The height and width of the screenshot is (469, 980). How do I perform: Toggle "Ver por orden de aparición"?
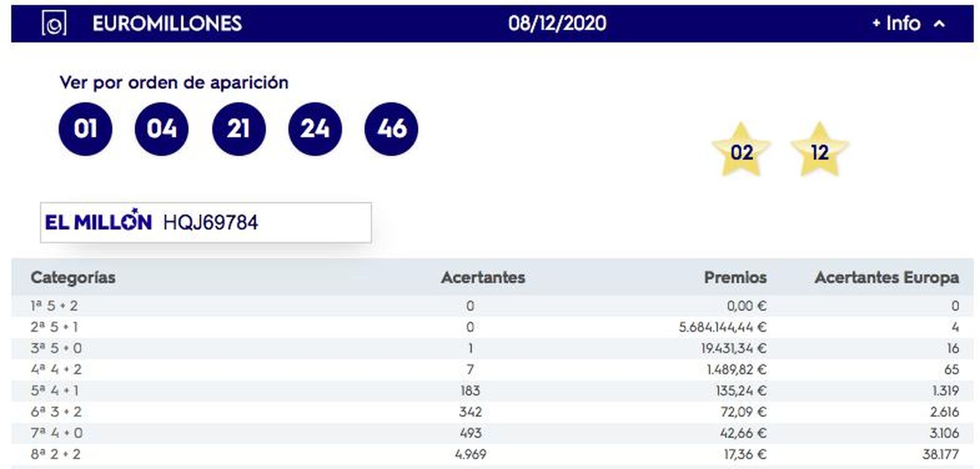point(175,81)
